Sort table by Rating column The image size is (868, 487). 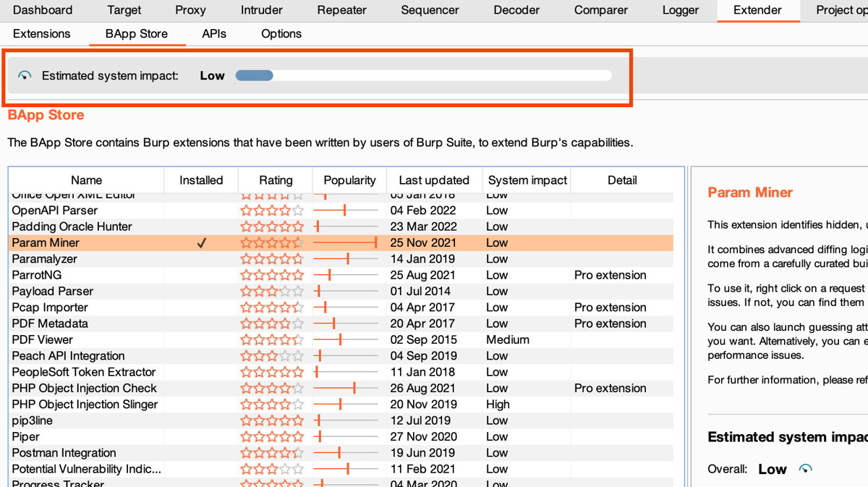(276, 180)
